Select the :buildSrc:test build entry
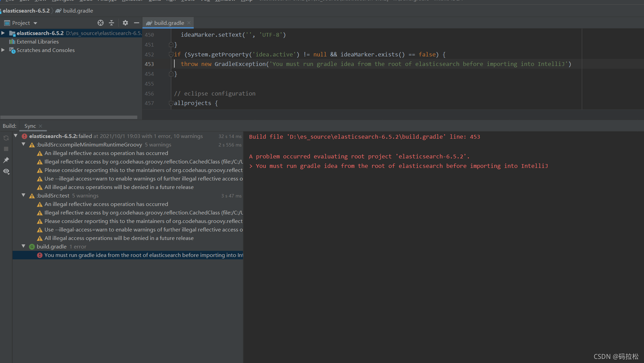Image resolution: width=644 pixels, height=363 pixels. (128, 195)
